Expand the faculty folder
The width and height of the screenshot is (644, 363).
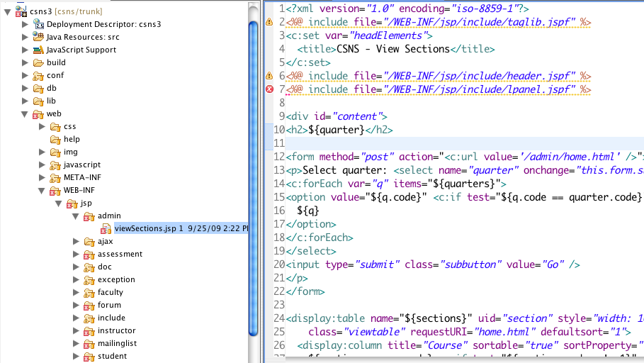point(77,292)
